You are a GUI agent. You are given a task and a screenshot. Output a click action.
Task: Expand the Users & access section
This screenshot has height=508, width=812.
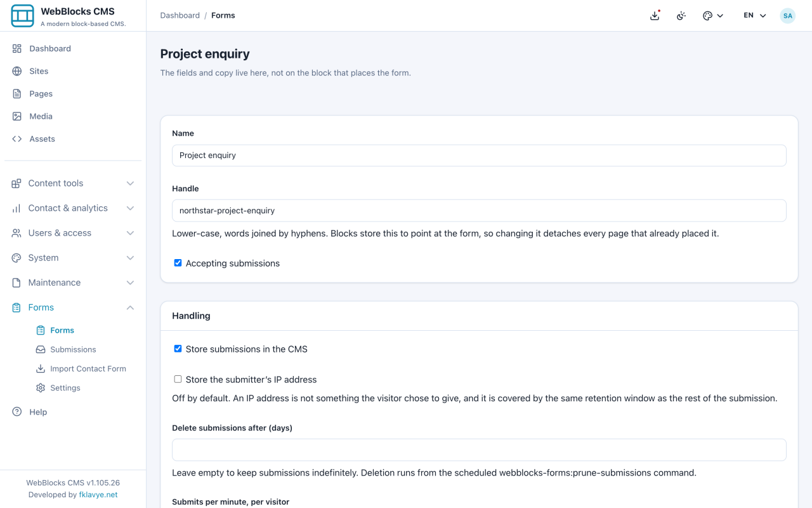click(73, 233)
